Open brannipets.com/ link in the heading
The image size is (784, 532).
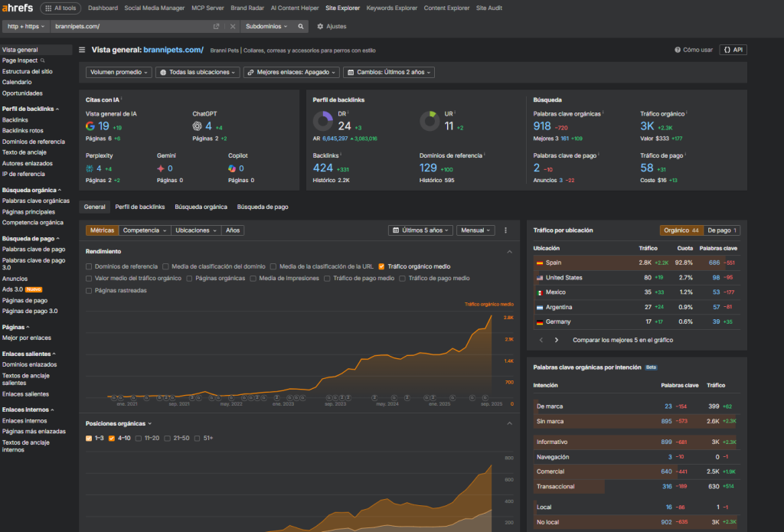tap(174, 50)
